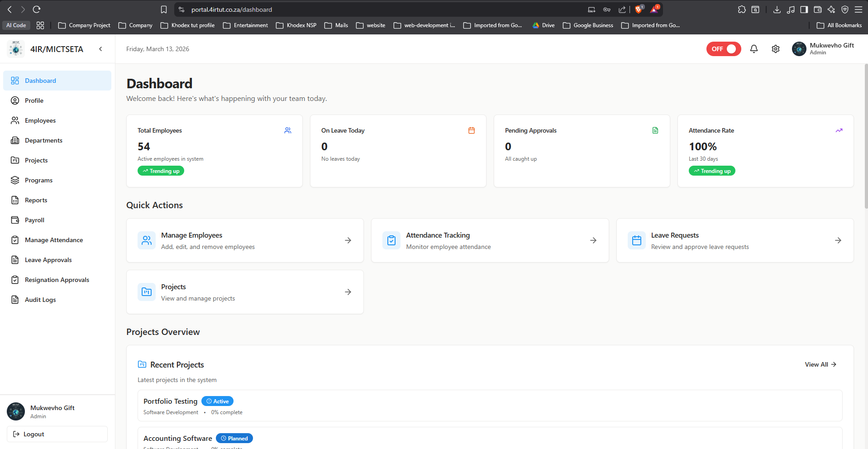The width and height of the screenshot is (868, 449).
Task: Open the All Bookmarks folder
Action: pos(839,25)
